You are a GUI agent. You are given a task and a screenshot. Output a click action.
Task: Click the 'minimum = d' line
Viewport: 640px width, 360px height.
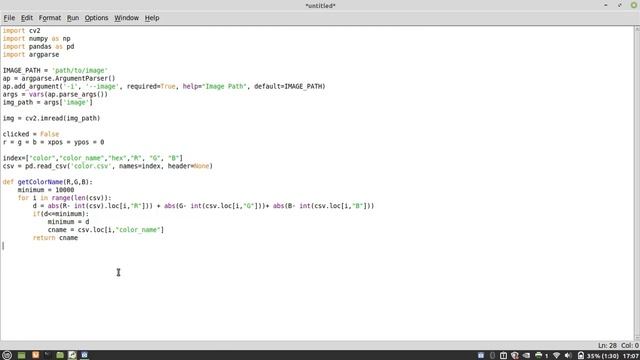[x=68, y=222]
